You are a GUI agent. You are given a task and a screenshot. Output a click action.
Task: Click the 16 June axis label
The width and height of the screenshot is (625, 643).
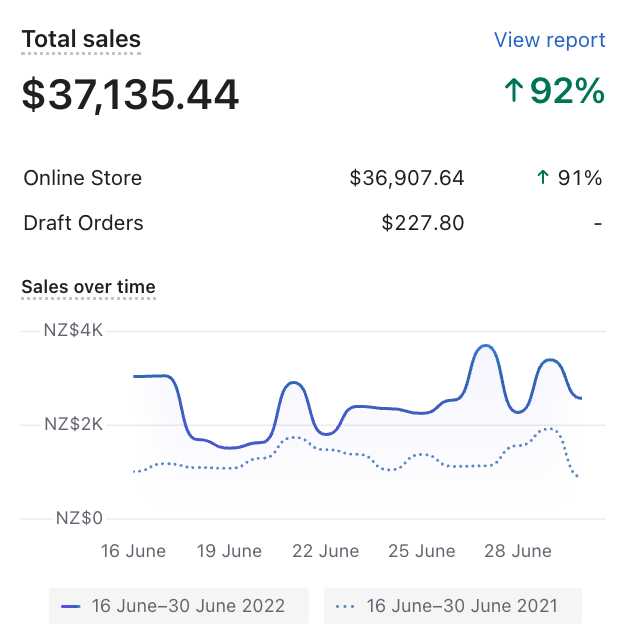pos(134,551)
